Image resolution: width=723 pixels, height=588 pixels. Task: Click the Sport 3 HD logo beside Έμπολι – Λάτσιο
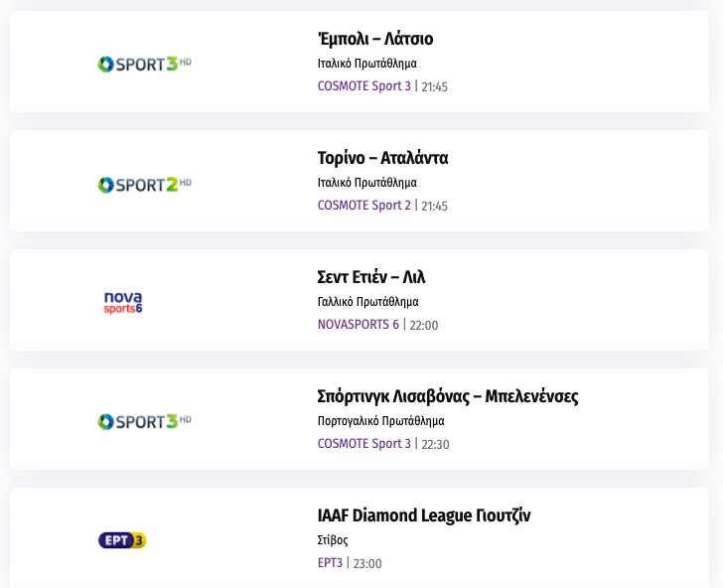144,65
